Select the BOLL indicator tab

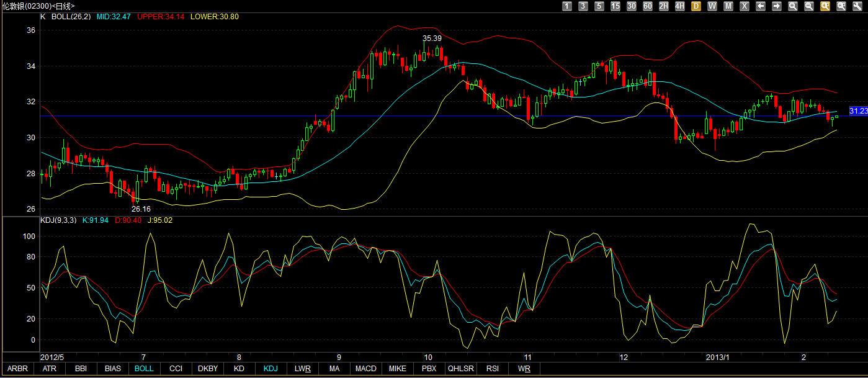coord(144,369)
